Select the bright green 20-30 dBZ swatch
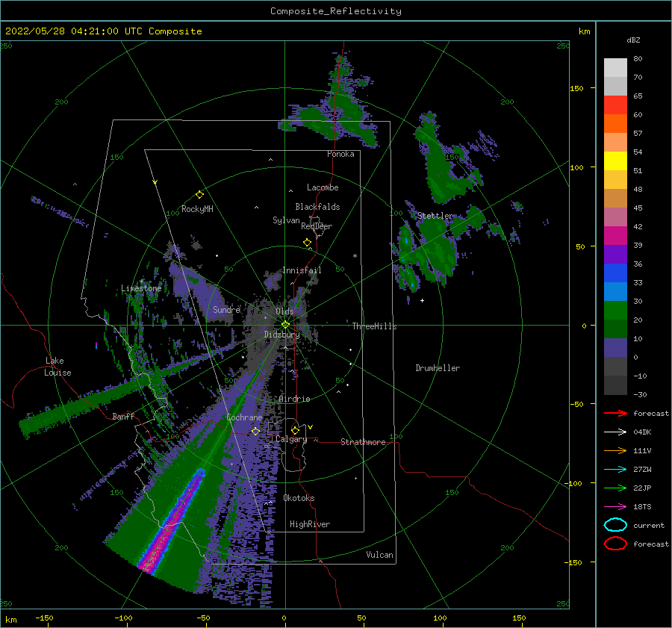This screenshot has width=672, height=628. coord(615,311)
